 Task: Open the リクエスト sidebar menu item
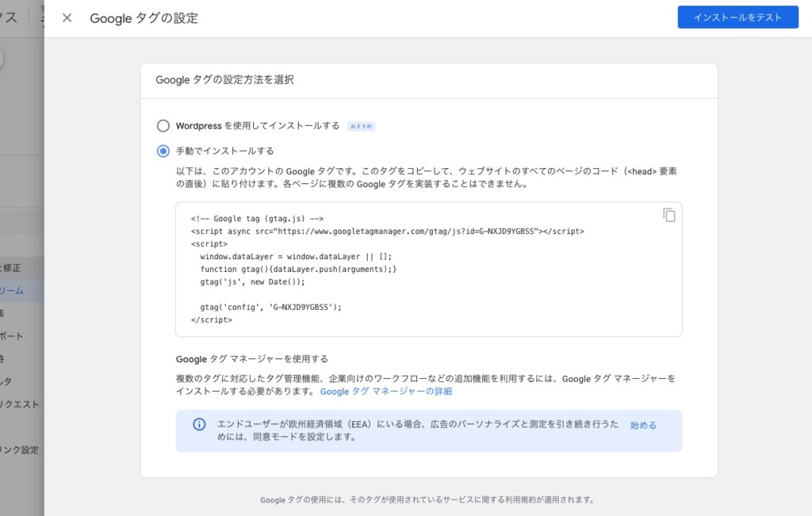pyautogui.click(x=20, y=404)
